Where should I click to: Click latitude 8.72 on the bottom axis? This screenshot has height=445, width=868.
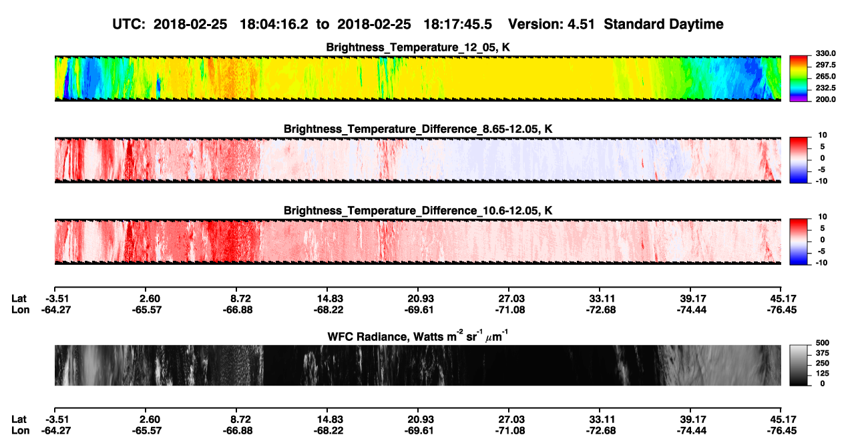[x=240, y=419]
